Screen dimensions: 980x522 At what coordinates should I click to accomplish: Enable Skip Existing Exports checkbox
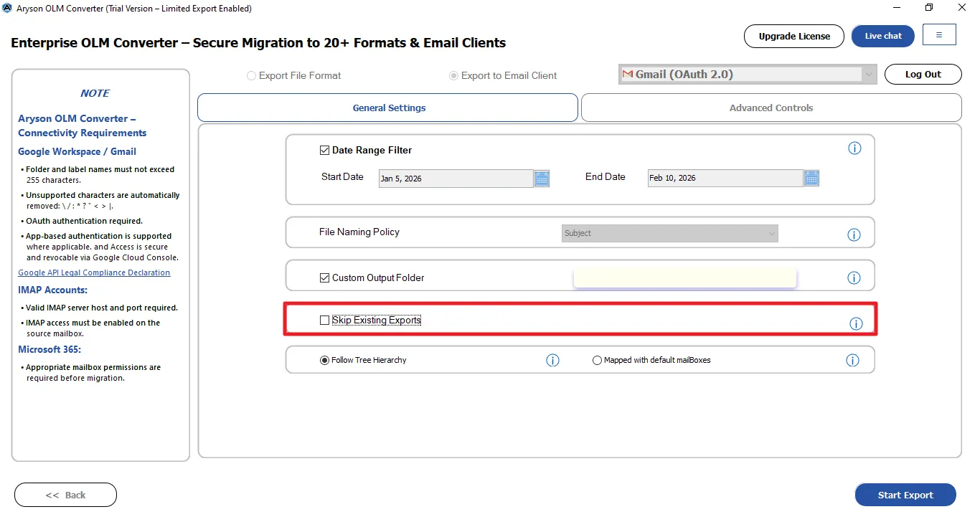click(x=324, y=321)
